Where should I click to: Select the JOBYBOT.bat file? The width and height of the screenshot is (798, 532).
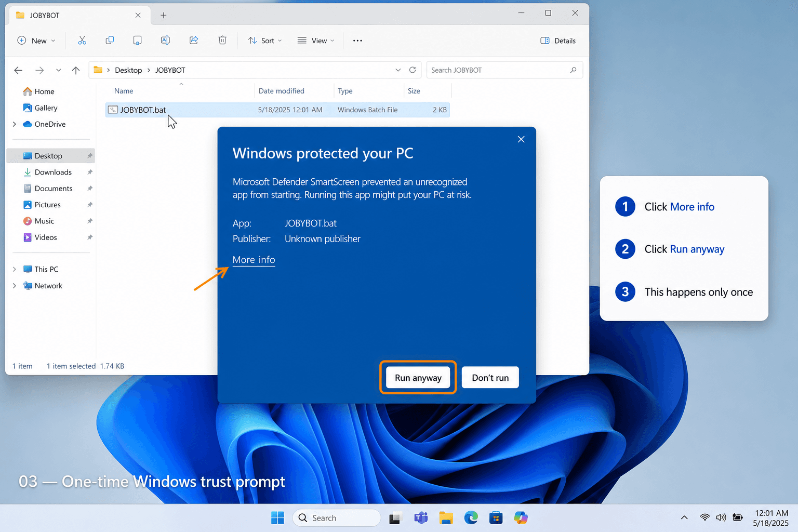click(x=277, y=110)
